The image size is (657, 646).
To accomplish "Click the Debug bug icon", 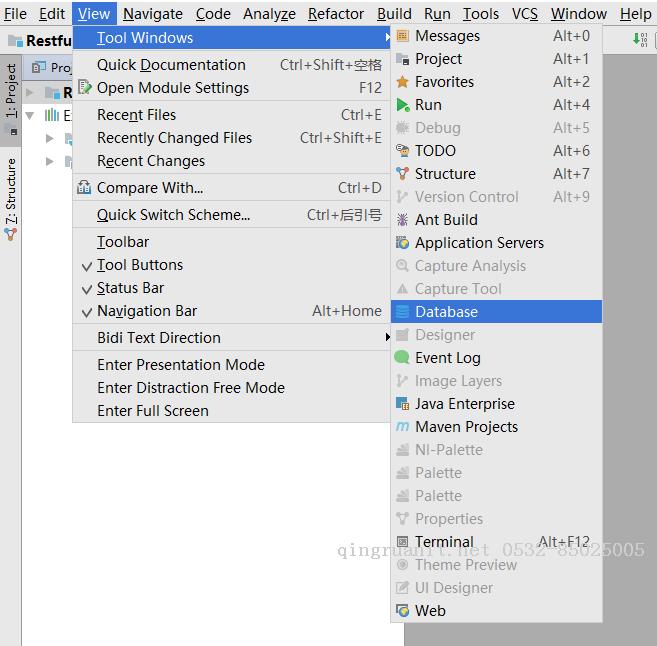I will click(x=402, y=128).
